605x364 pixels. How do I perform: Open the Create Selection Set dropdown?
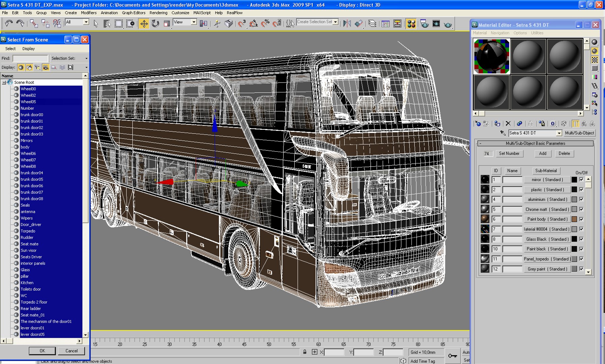(336, 22)
